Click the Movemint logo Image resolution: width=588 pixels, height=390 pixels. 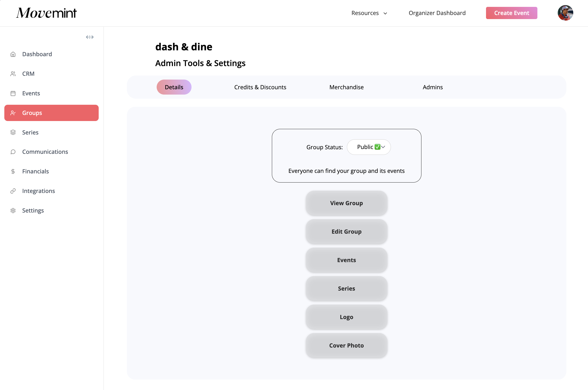[x=47, y=13]
